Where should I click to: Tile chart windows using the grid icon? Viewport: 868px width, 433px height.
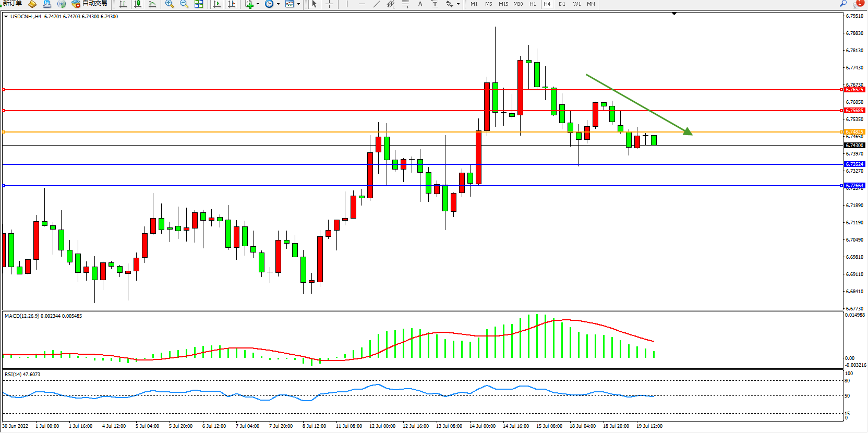pos(199,4)
